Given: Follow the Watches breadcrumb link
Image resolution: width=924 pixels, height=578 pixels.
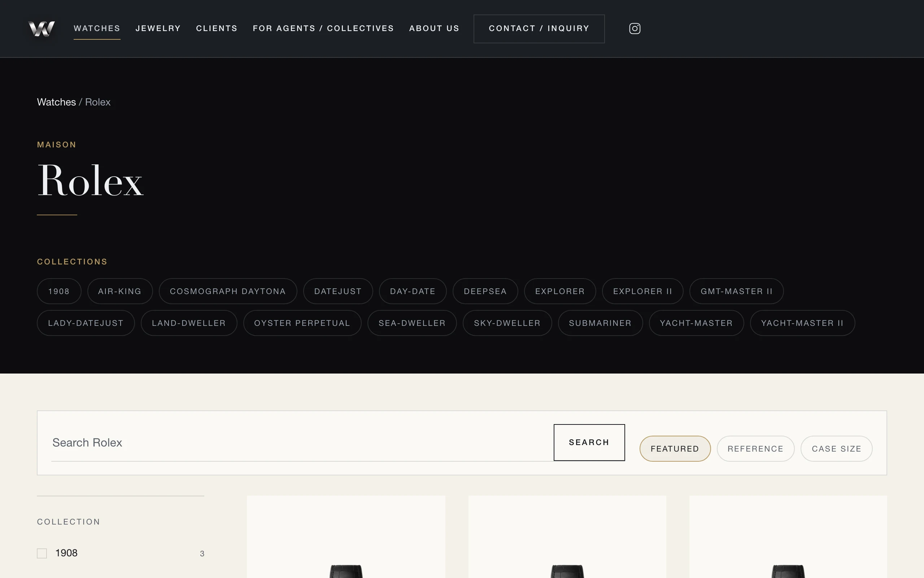Looking at the screenshot, I should [57, 102].
